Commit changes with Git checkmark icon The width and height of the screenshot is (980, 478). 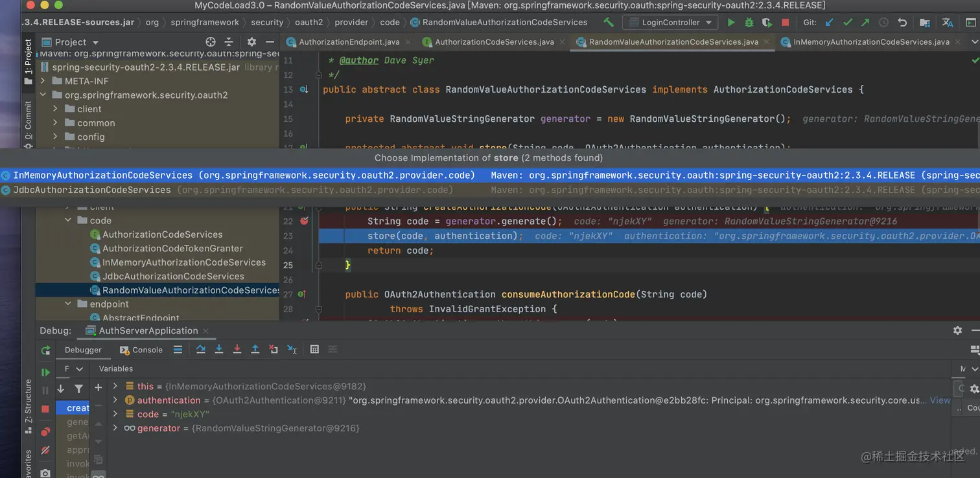[x=847, y=22]
